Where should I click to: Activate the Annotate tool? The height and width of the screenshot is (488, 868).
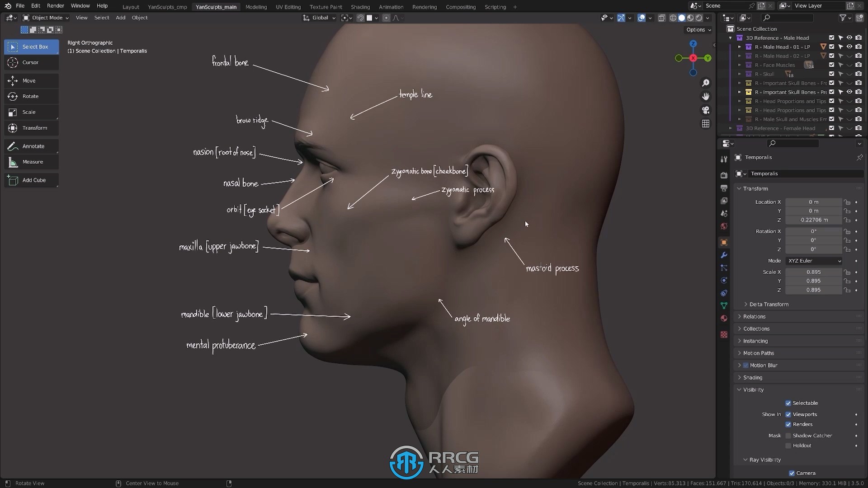pos(31,146)
